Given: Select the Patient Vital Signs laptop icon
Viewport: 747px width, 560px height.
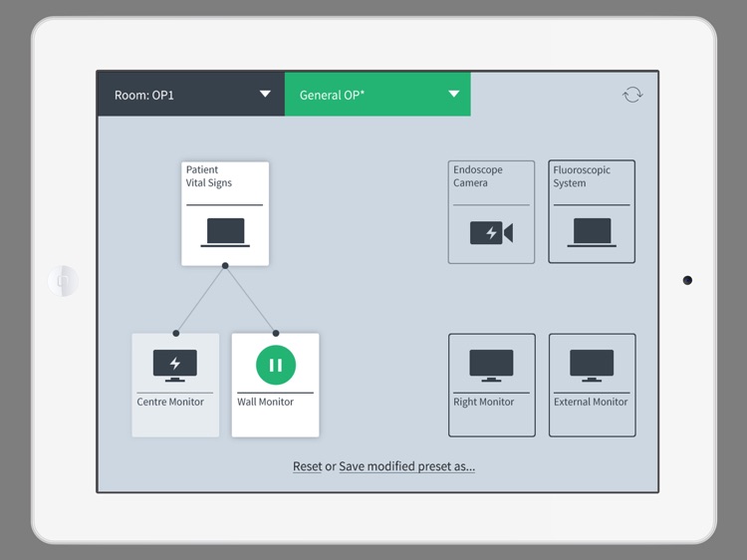Looking at the screenshot, I should 225,232.
